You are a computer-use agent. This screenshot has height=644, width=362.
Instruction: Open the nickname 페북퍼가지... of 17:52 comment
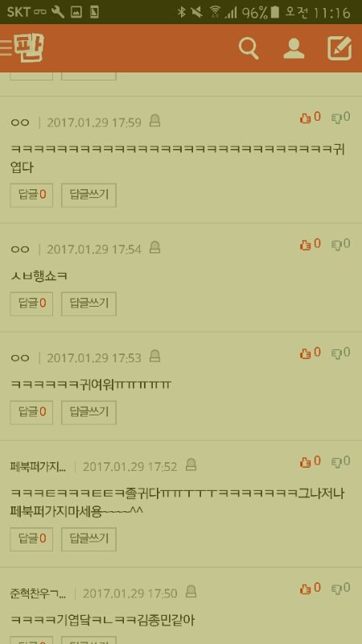38,468
